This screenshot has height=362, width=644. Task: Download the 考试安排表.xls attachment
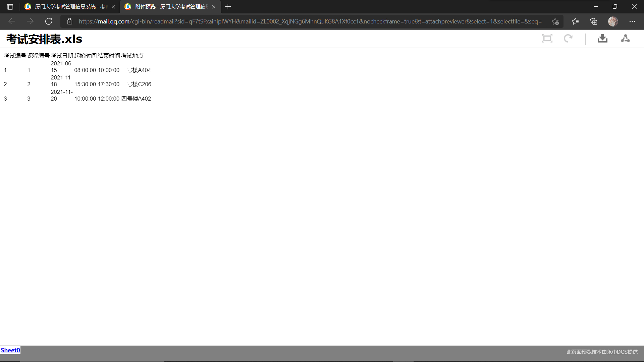point(602,39)
